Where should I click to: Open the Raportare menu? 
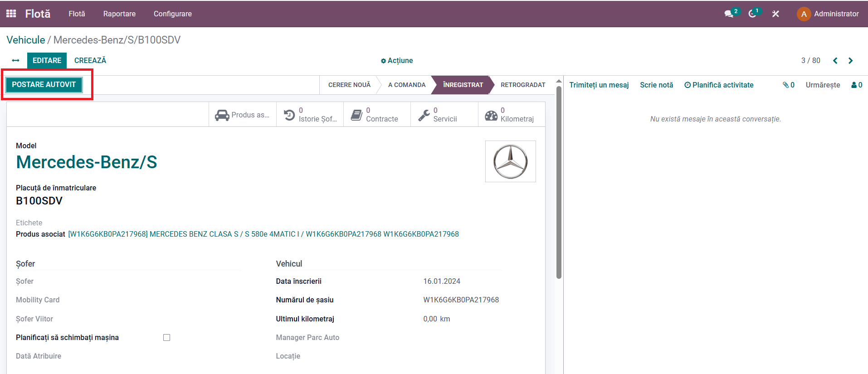point(119,14)
